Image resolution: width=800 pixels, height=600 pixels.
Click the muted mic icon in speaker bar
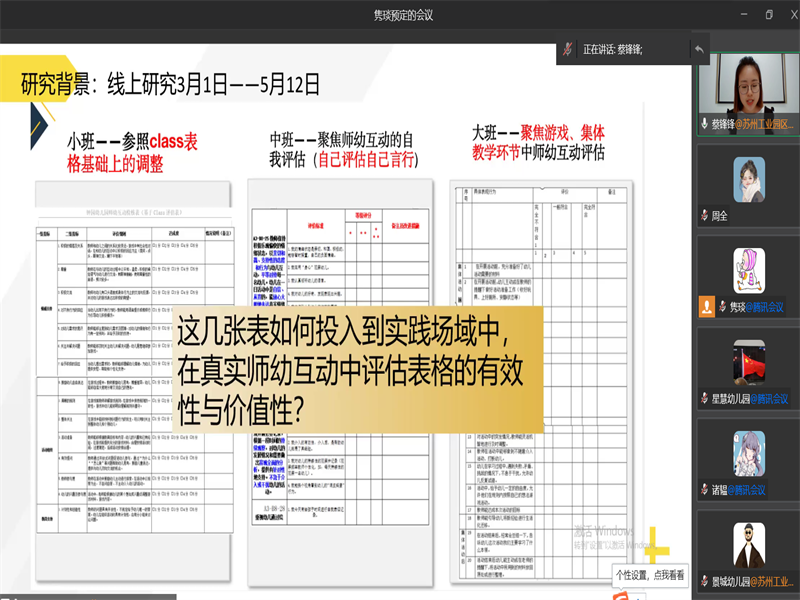click(568, 49)
